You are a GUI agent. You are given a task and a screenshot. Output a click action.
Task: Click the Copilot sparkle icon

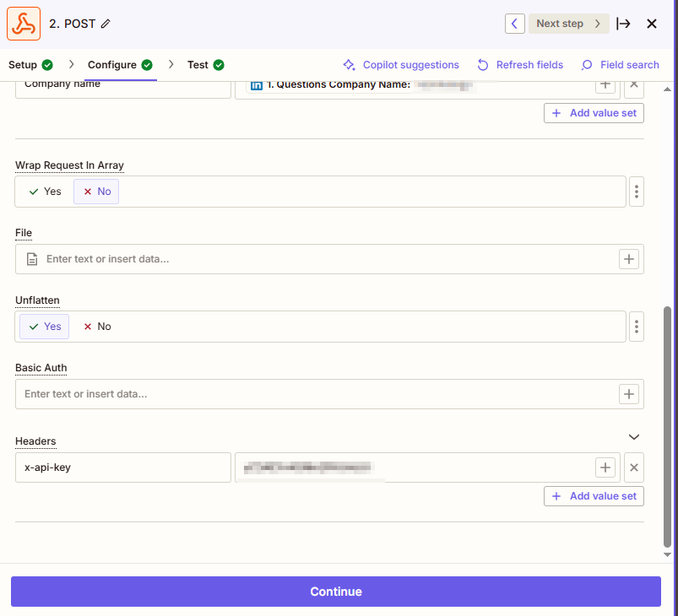(x=349, y=65)
